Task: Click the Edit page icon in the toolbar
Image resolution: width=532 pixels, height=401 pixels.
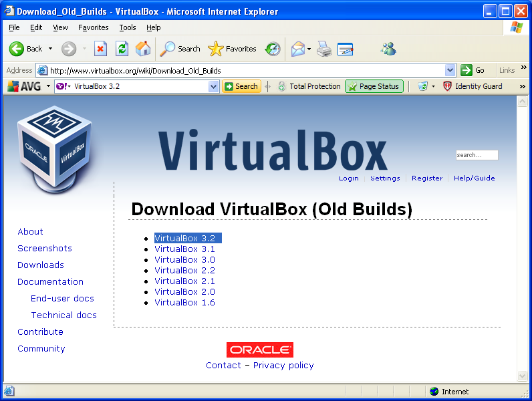Action: 346,49
